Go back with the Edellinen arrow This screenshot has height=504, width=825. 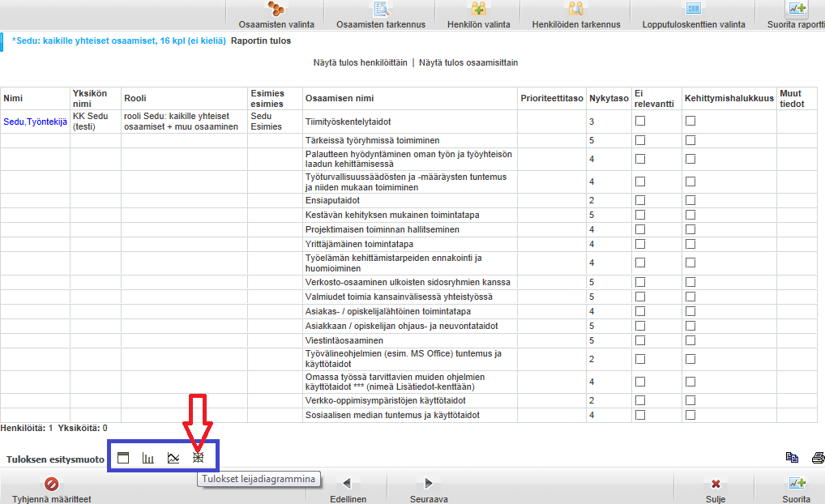pos(347,483)
